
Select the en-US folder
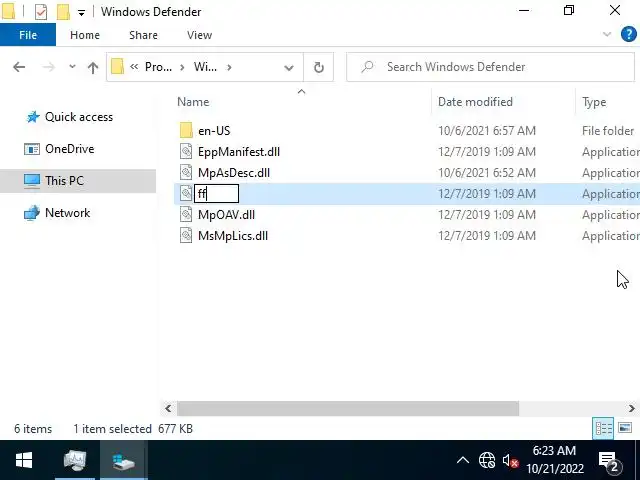coord(214,131)
